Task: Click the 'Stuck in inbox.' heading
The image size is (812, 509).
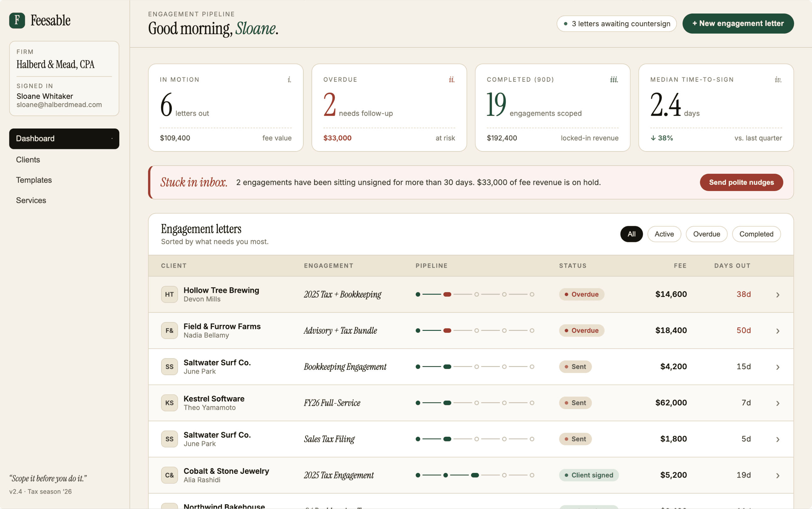Action: coord(194,182)
